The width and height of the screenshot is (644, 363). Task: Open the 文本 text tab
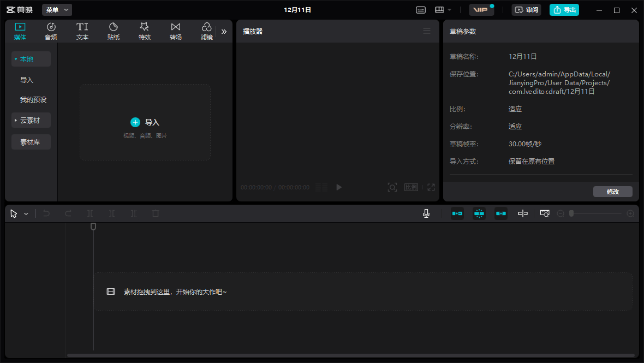(x=82, y=31)
